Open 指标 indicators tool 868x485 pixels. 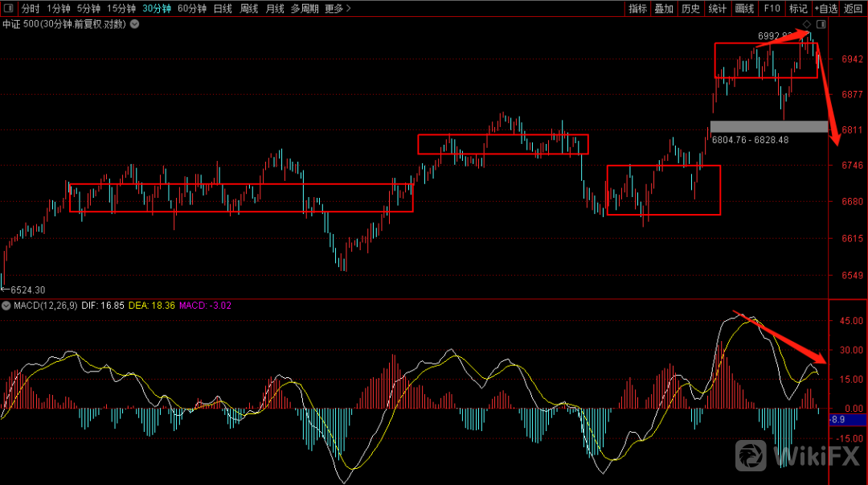point(637,9)
